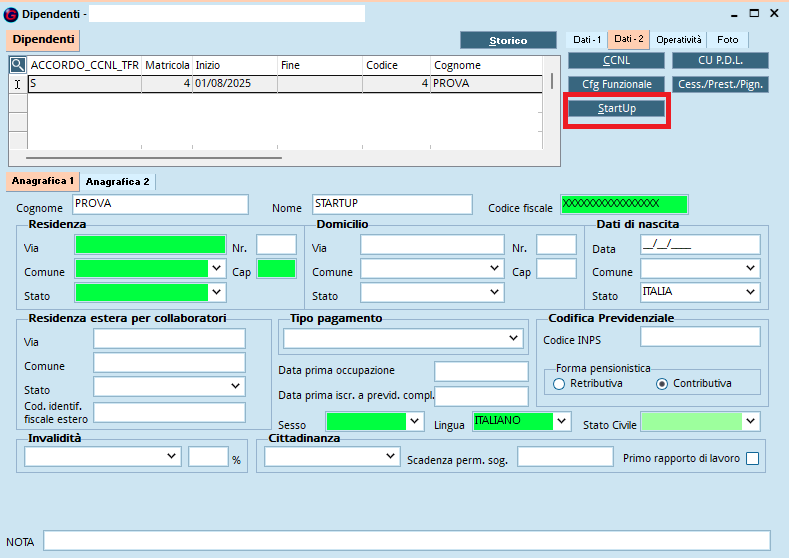Screen dimensions: 789x558
Task: Click the Codice INPS field
Action: coord(700,337)
